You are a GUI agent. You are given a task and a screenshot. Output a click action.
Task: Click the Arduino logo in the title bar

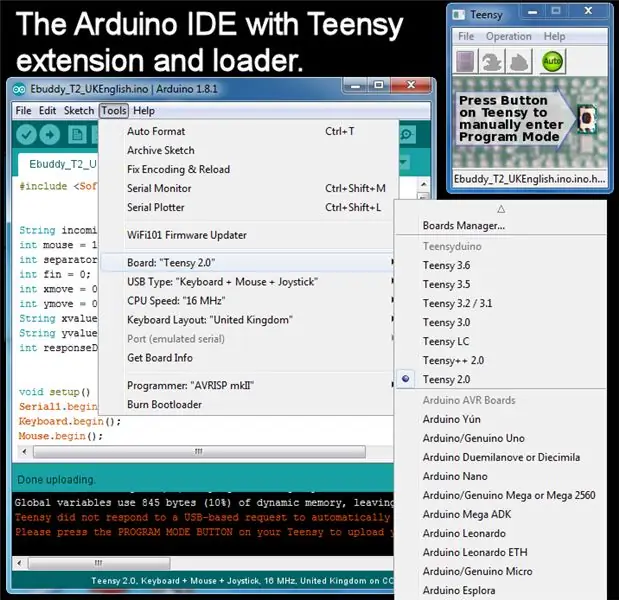[19, 89]
